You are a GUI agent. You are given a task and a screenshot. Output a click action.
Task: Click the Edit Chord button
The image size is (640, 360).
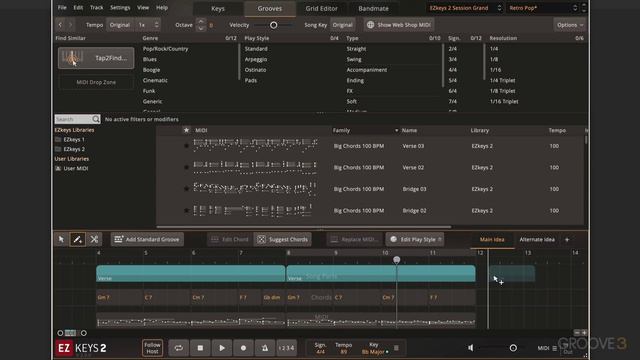(x=230, y=240)
